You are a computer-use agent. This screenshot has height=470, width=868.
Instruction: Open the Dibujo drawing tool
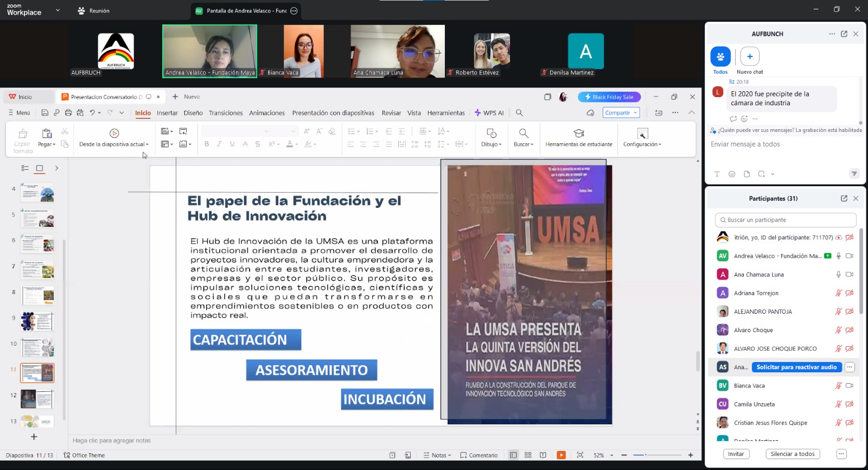point(491,137)
